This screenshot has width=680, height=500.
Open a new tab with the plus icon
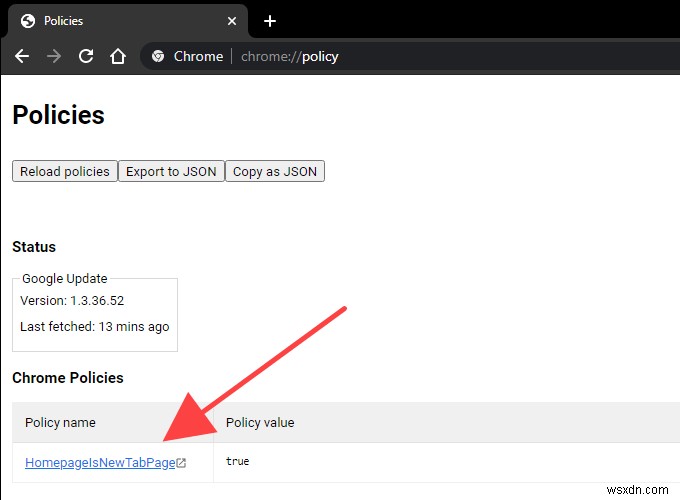tap(269, 21)
